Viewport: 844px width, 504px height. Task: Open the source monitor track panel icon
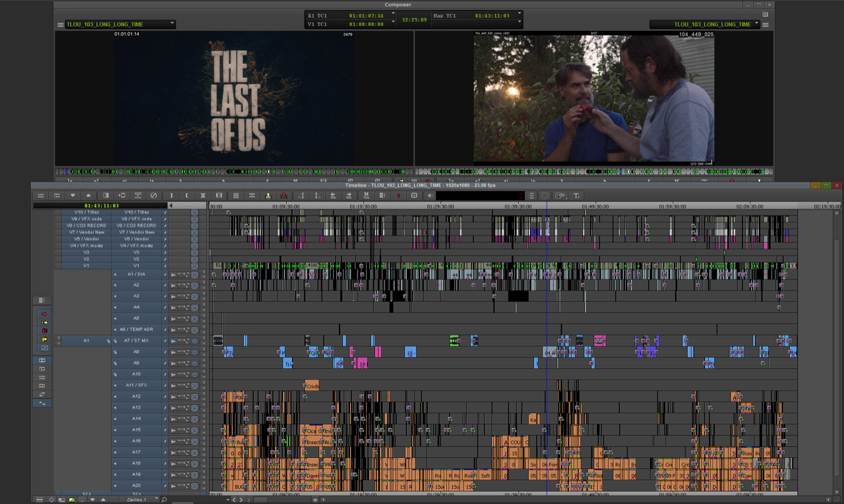tap(61, 24)
